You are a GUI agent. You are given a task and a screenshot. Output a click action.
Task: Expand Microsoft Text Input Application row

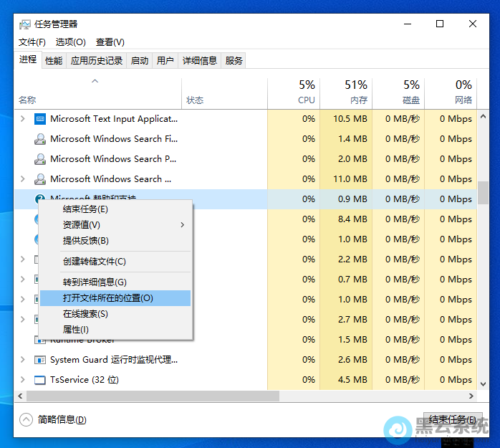23,119
